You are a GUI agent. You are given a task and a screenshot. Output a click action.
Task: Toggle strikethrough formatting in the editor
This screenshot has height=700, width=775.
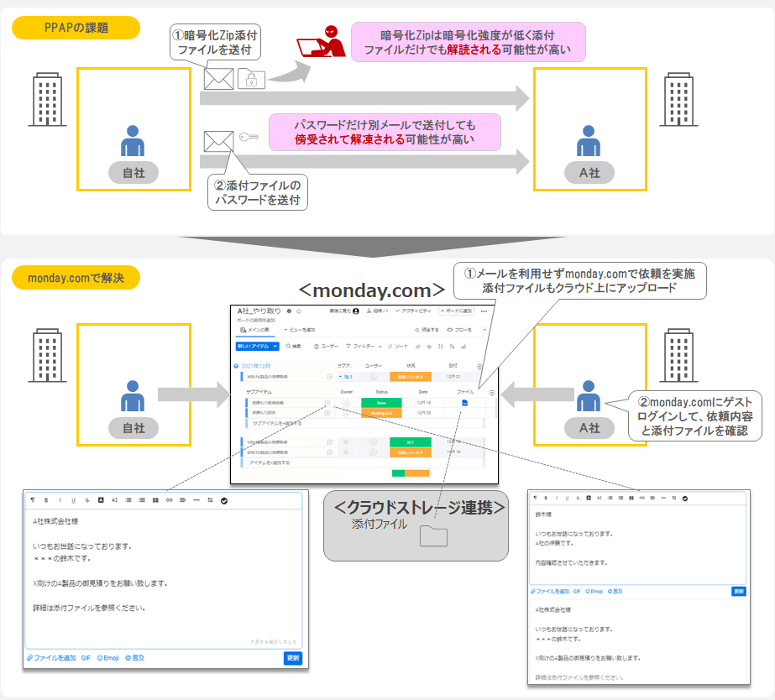[86, 500]
